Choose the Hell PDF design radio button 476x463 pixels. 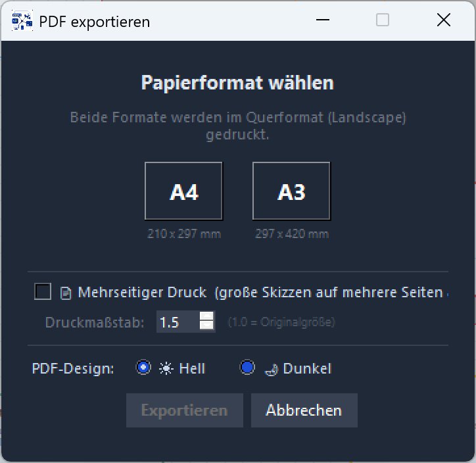click(x=143, y=368)
